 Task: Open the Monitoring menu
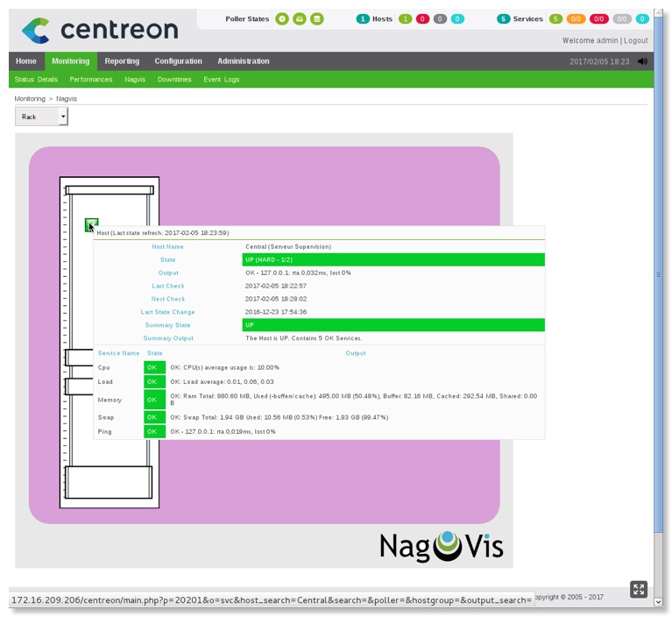71,61
